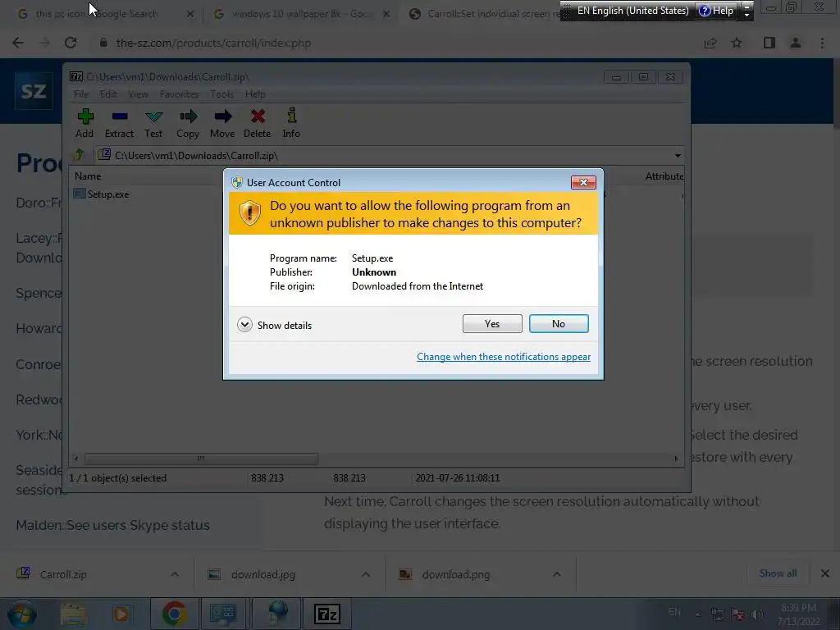Click the Copy tool in 7-Zip toolbar
The height and width of the screenshot is (630, 840).
click(x=188, y=124)
